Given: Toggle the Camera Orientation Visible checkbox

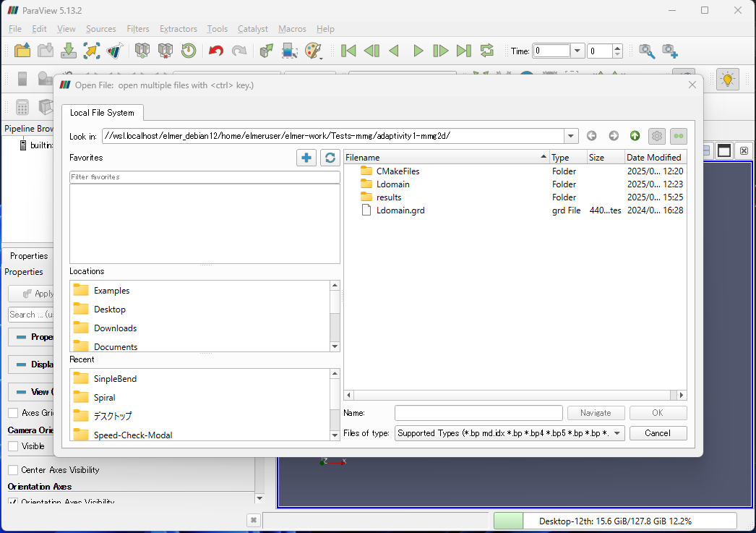Looking at the screenshot, I should 14,446.
